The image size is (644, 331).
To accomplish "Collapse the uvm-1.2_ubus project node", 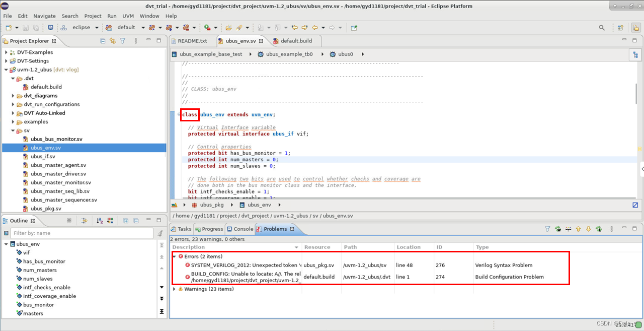I will (6, 70).
